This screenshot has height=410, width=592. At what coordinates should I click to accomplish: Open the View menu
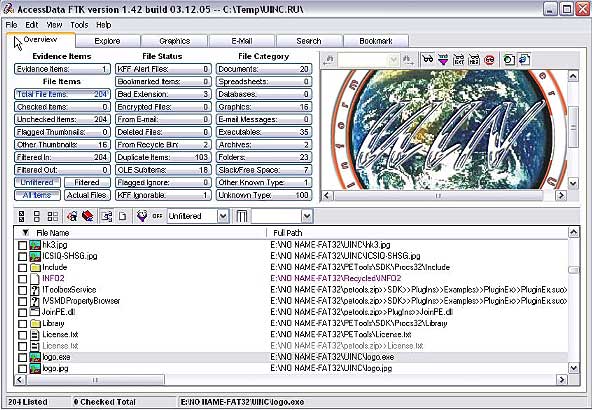pyautogui.click(x=54, y=25)
